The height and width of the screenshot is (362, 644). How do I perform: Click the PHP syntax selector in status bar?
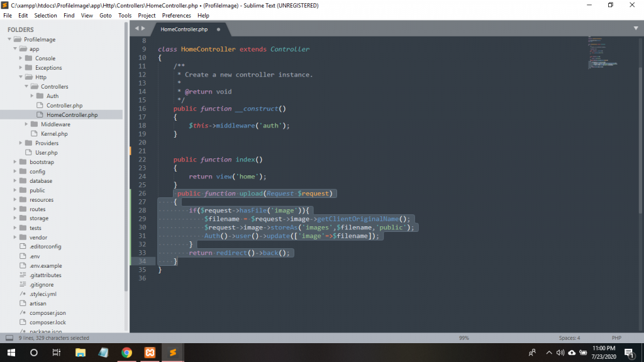point(616,338)
